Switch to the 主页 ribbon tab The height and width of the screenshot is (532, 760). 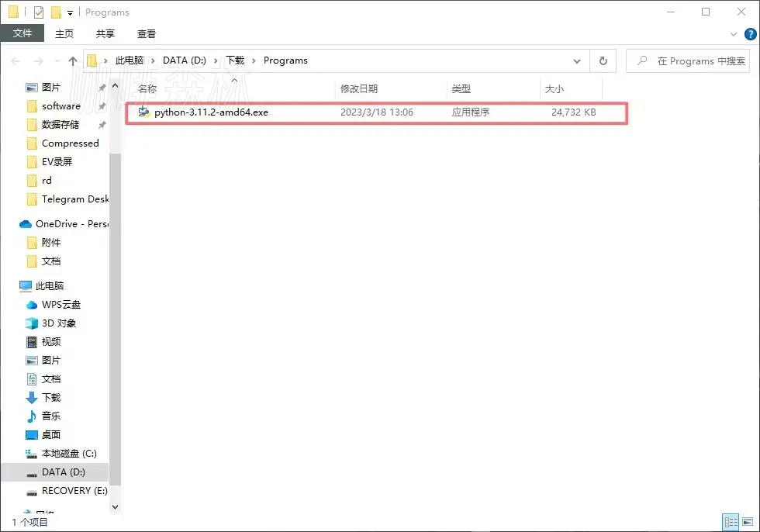(x=64, y=33)
